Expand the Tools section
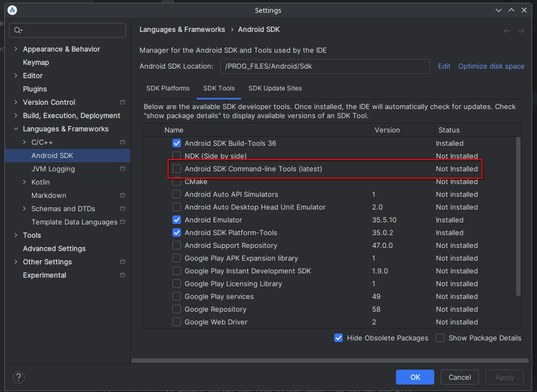The image size is (537, 392). [x=16, y=235]
